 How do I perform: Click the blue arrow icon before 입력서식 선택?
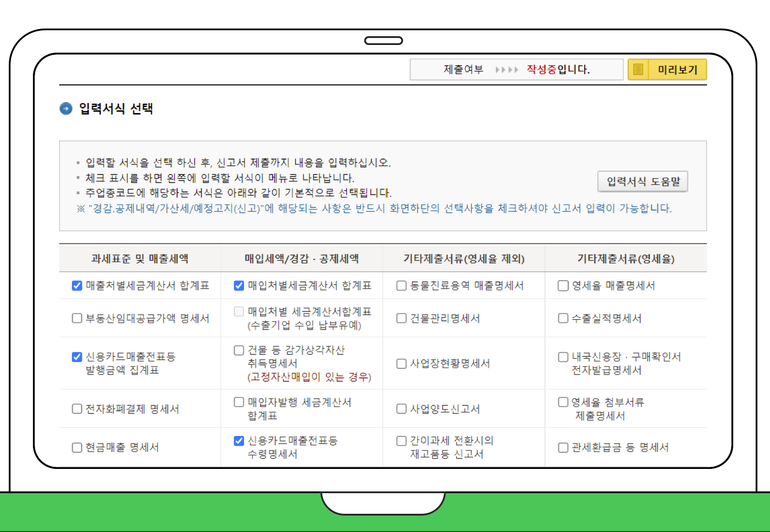click(x=65, y=109)
